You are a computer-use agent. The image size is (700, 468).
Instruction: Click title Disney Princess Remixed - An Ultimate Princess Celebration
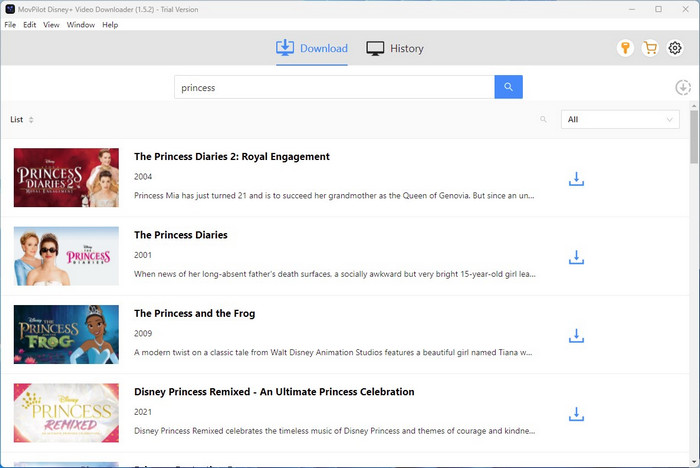[x=274, y=392]
